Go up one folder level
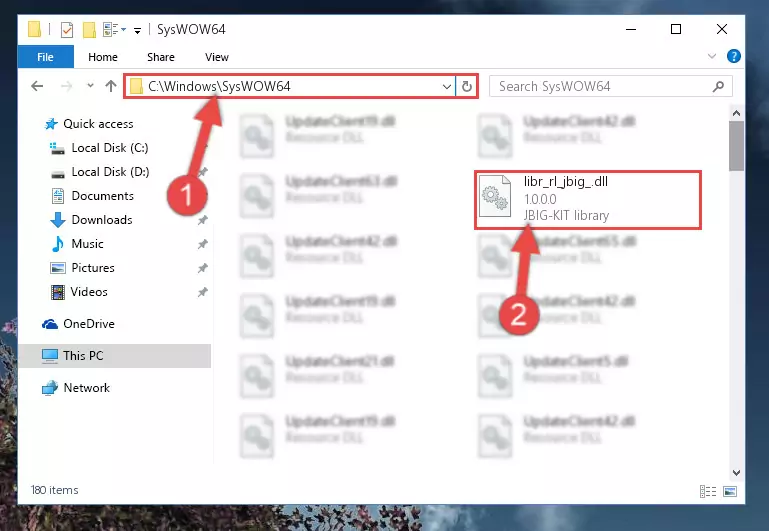 [111, 86]
